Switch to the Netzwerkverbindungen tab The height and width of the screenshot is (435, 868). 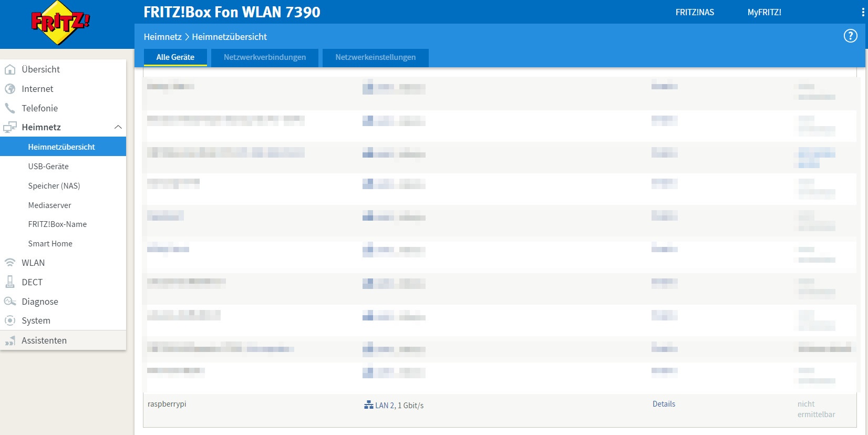[x=265, y=57]
